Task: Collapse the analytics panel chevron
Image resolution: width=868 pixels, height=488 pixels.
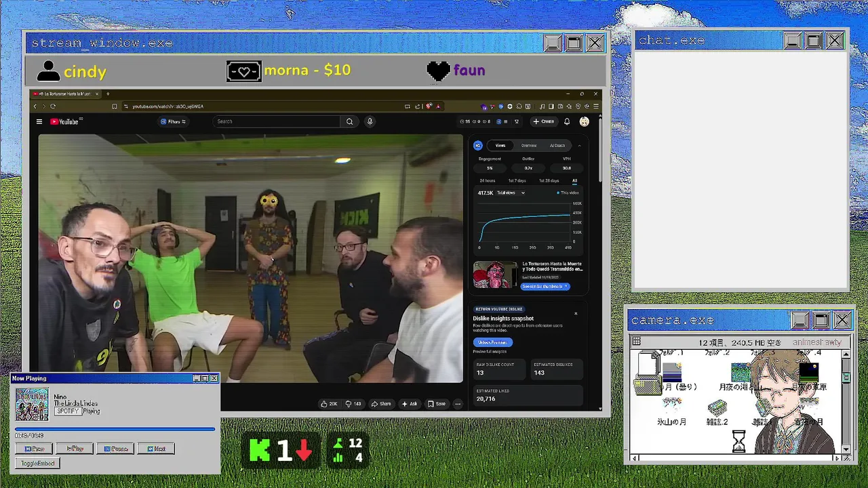Action: click(x=579, y=146)
